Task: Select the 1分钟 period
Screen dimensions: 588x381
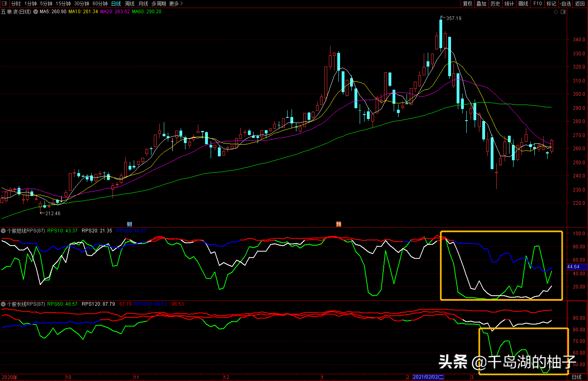Action: tap(30, 4)
